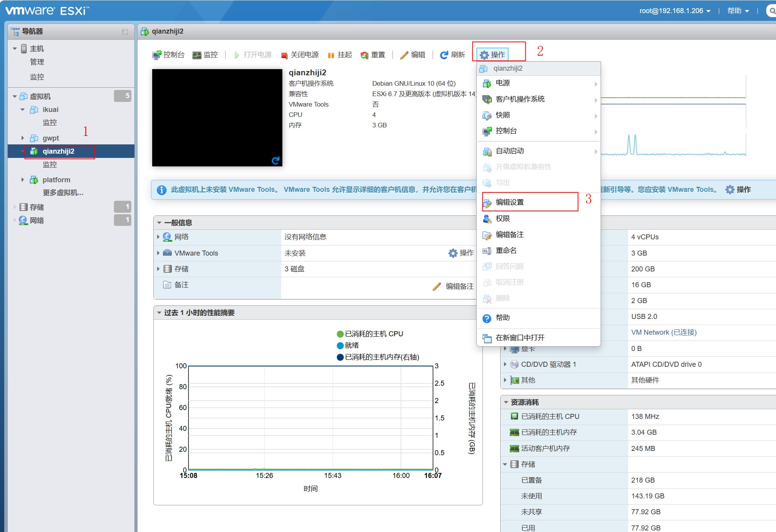Open the 帮助 help dropdown in header

[x=738, y=11]
